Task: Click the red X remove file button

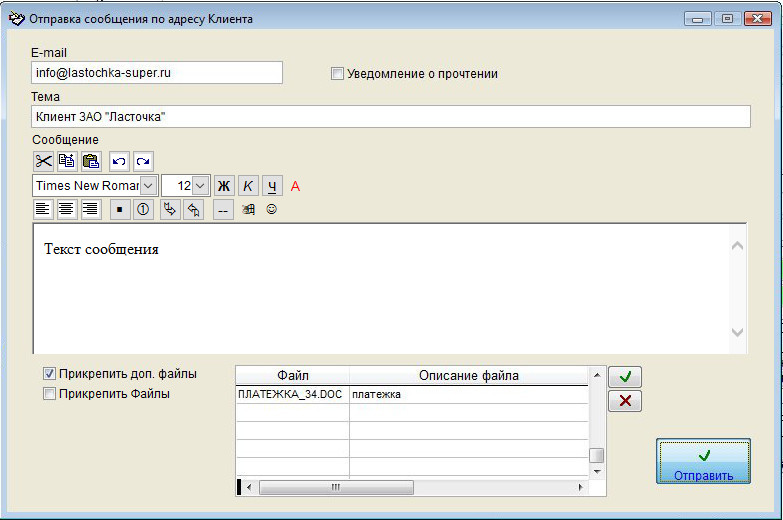Action: [x=625, y=401]
